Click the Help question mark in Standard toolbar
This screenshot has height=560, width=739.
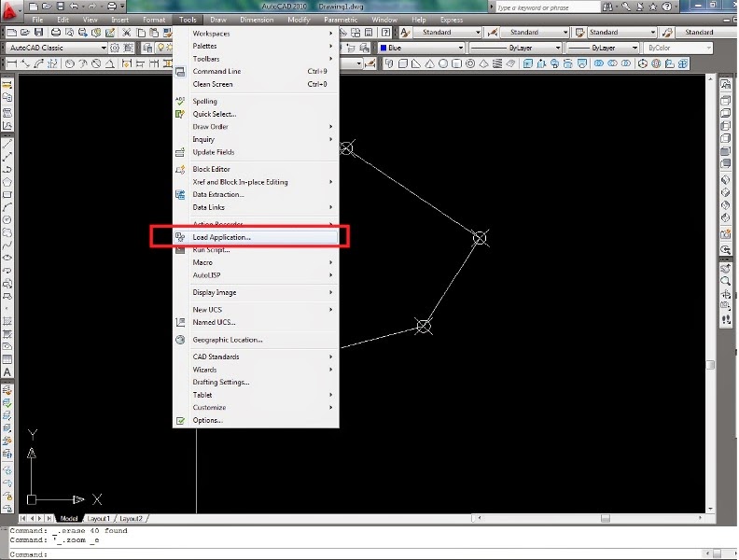[x=386, y=33]
